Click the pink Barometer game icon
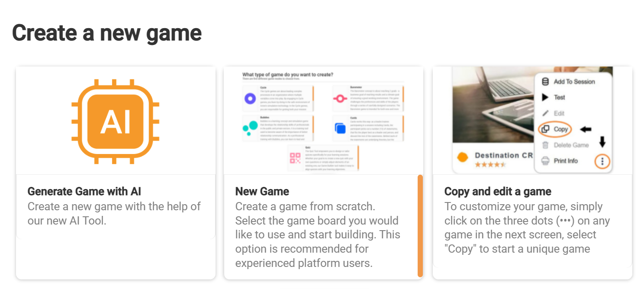The height and width of the screenshot is (289, 644). [340, 99]
